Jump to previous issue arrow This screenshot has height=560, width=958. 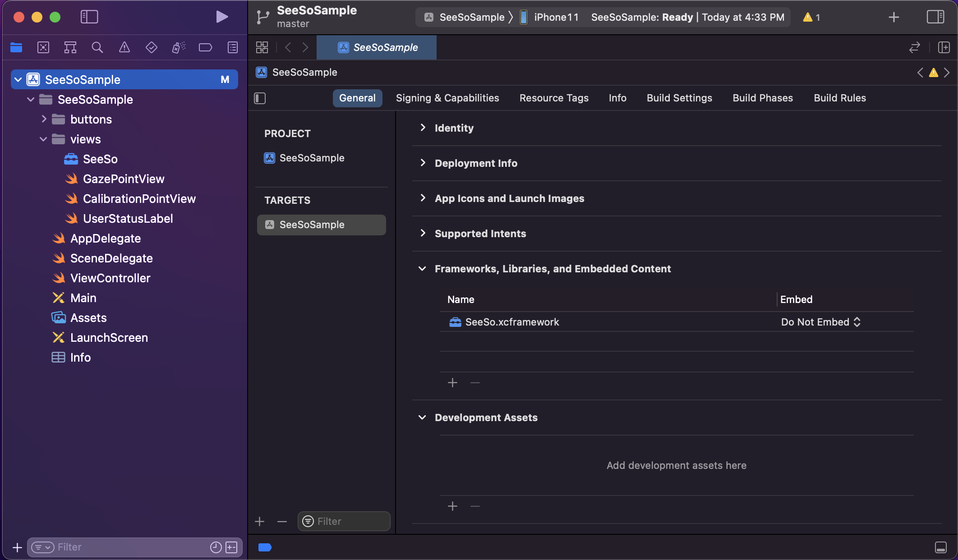[920, 73]
